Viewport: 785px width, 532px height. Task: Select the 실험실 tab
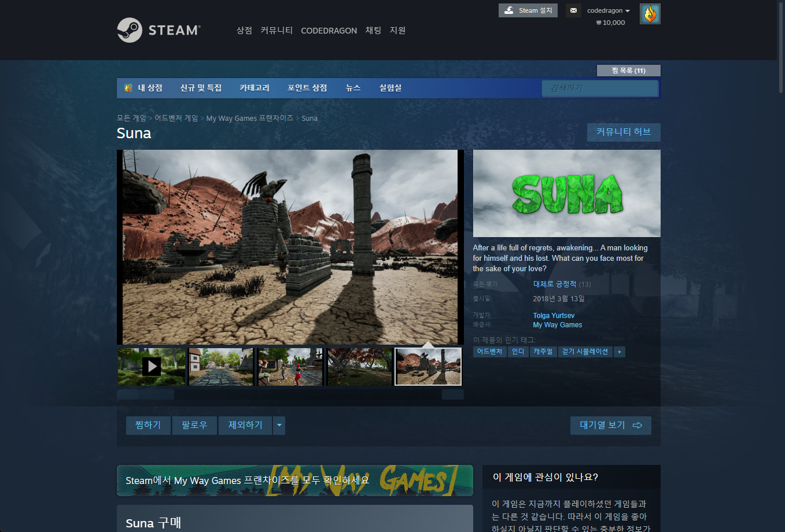(390, 88)
